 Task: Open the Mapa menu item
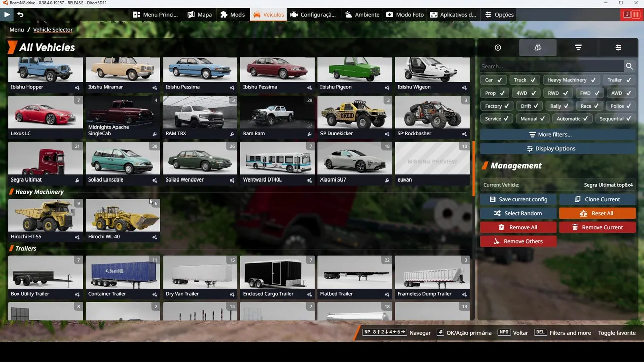tap(199, 15)
